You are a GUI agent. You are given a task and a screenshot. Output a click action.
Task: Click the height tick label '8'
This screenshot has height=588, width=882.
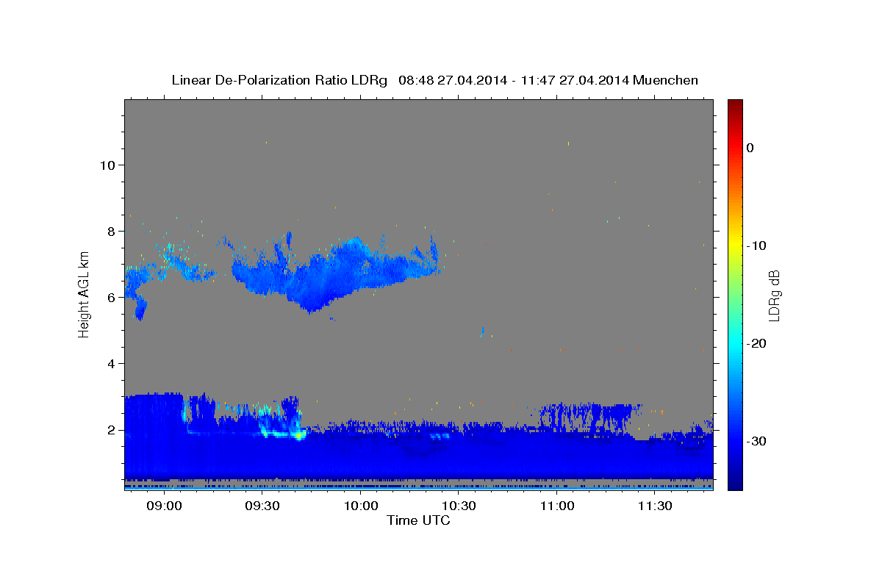pyautogui.click(x=111, y=232)
